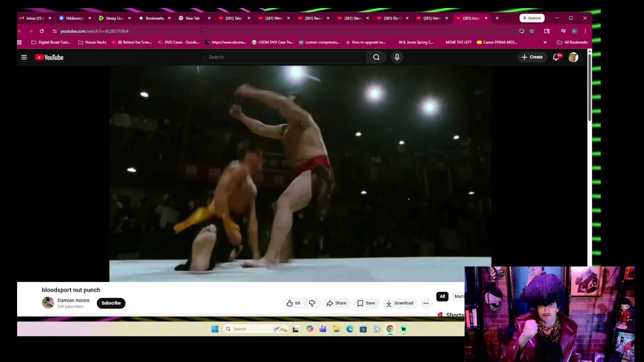
Task: Click the magnifier search button
Action: (376, 57)
